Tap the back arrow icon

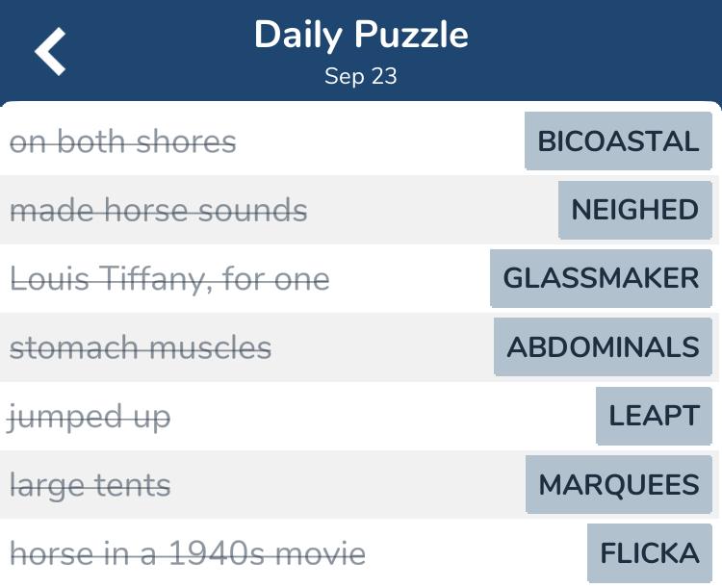[x=50, y=51]
